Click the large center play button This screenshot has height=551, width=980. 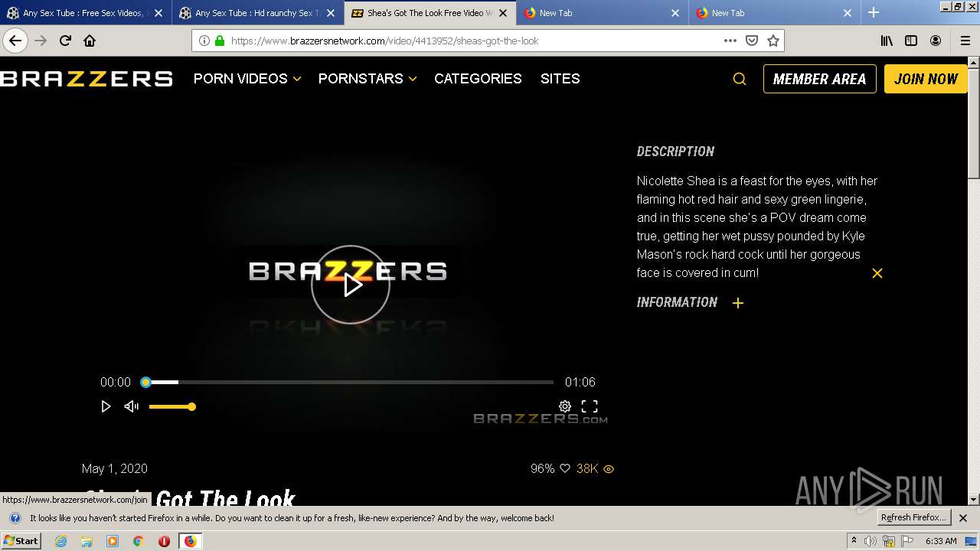coord(351,285)
